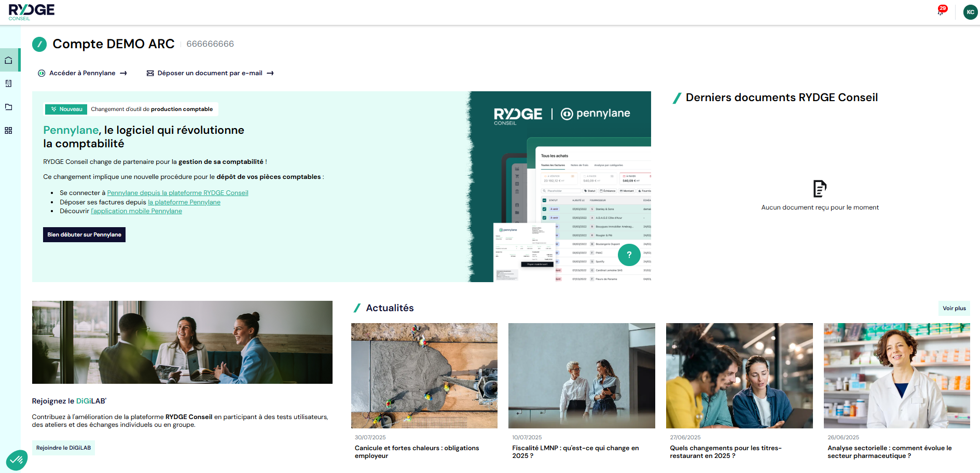The image size is (980, 473).
Task: Click the envelope icon for e-mail document deposit
Action: pyautogui.click(x=150, y=73)
